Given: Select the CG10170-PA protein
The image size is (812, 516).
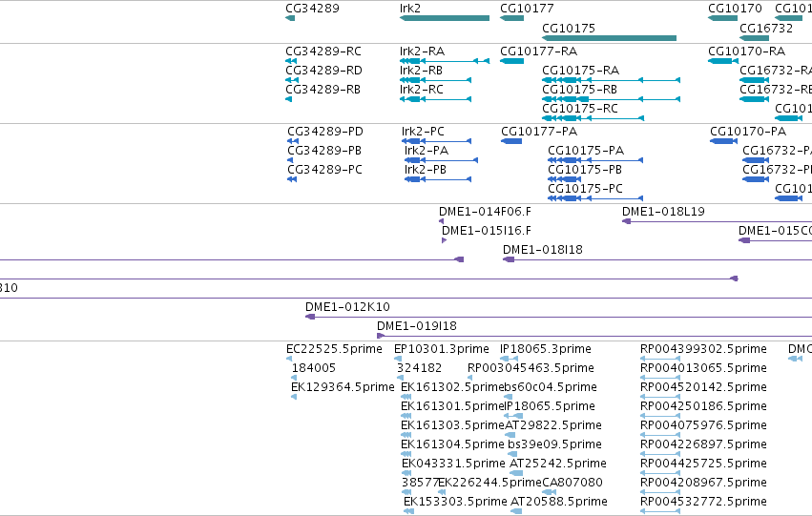Looking at the screenshot, I should [748, 132].
